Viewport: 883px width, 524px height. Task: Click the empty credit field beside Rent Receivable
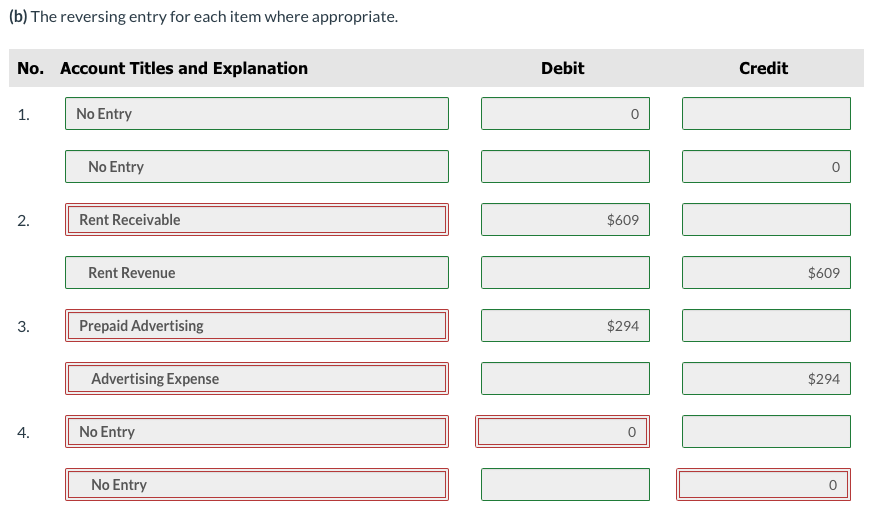point(766,220)
